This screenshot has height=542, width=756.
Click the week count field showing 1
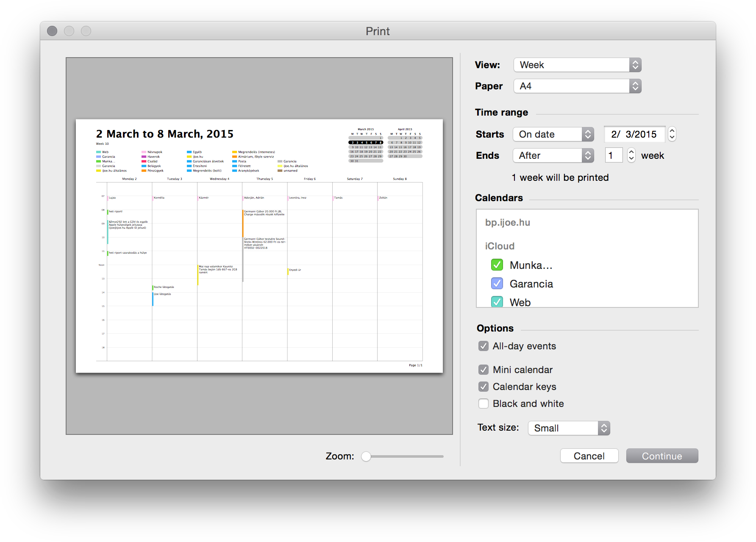(x=614, y=155)
